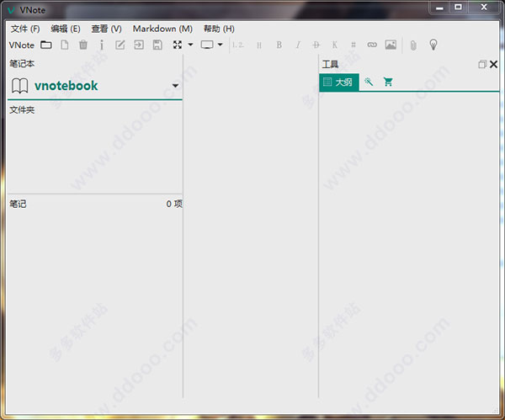This screenshot has height=420, width=505.
Task: Toggle bold formatting B icon
Action: click(x=279, y=45)
